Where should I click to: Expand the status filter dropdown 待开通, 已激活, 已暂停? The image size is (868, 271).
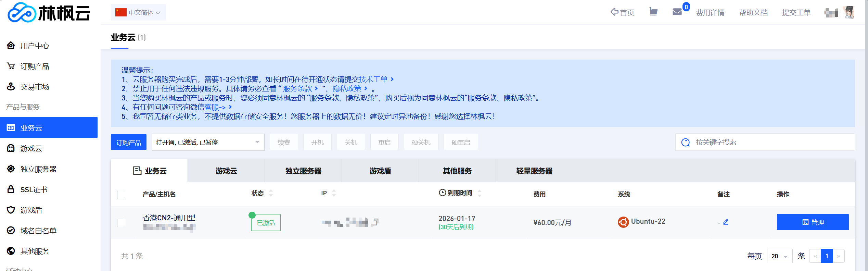click(x=208, y=142)
